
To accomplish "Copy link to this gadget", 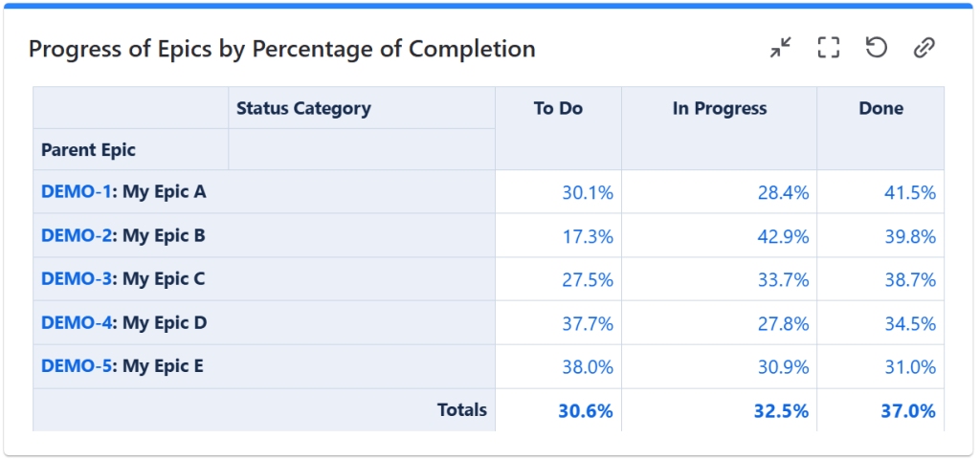I will click(x=924, y=48).
